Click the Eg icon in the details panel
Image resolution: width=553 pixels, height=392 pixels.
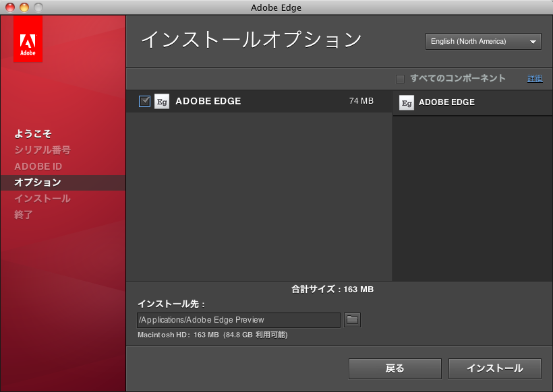click(407, 102)
